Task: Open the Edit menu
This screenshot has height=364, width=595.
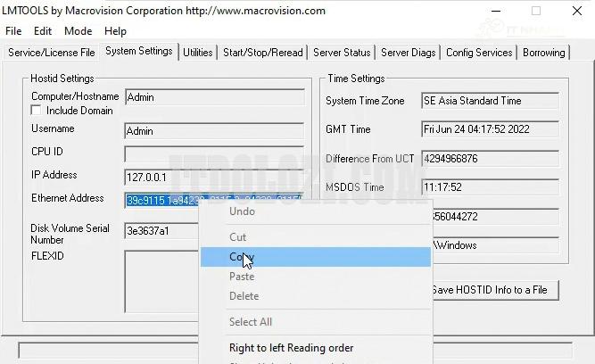Action: coord(43,31)
